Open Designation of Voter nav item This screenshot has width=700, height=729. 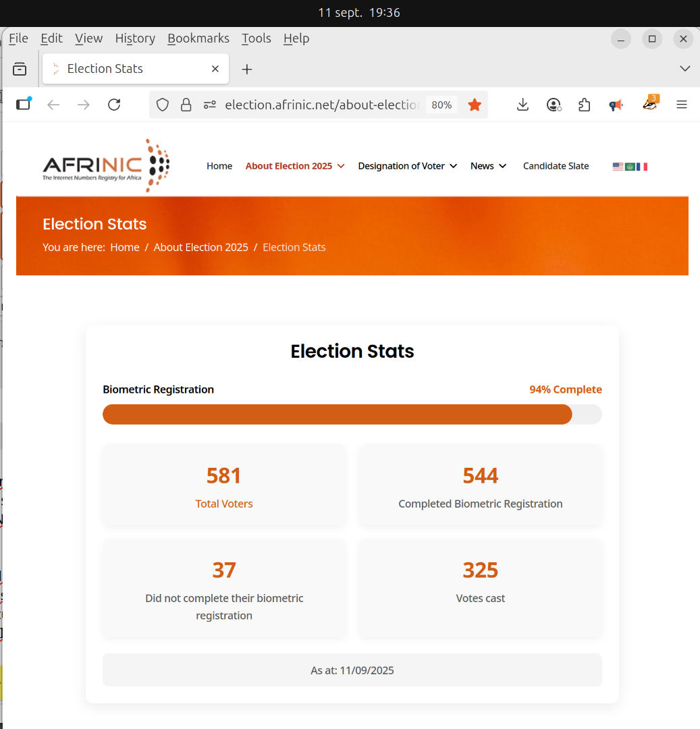401,166
